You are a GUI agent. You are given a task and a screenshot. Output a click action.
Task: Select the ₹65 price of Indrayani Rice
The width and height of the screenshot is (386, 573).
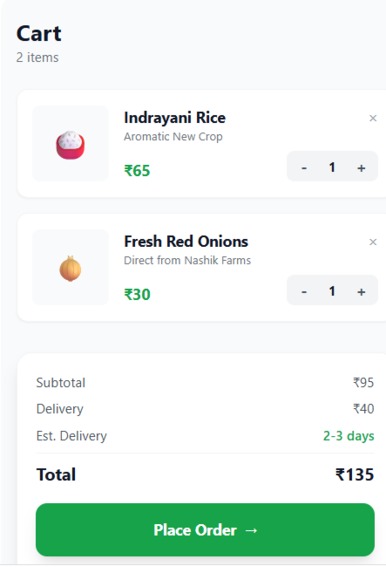pyautogui.click(x=137, y=171)
